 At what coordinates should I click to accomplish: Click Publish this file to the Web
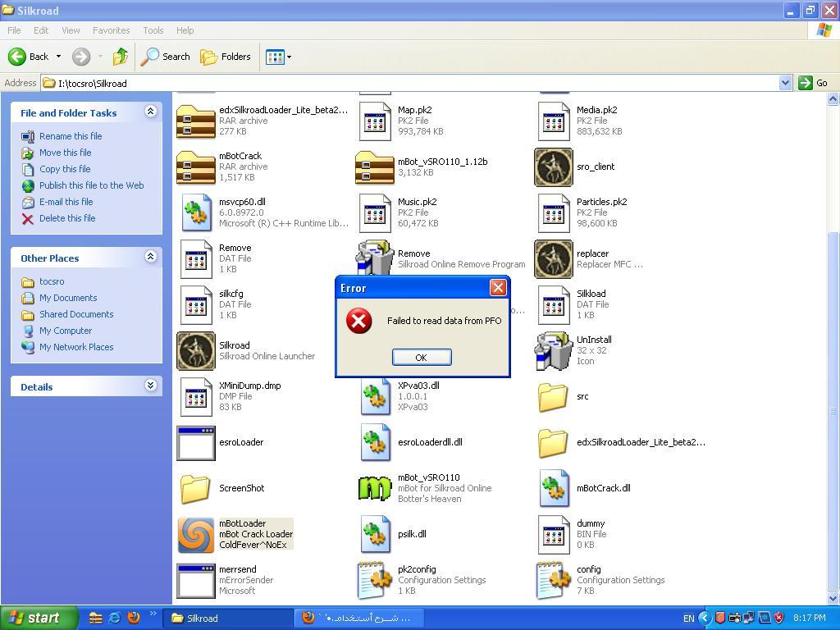tap(91, 185)
